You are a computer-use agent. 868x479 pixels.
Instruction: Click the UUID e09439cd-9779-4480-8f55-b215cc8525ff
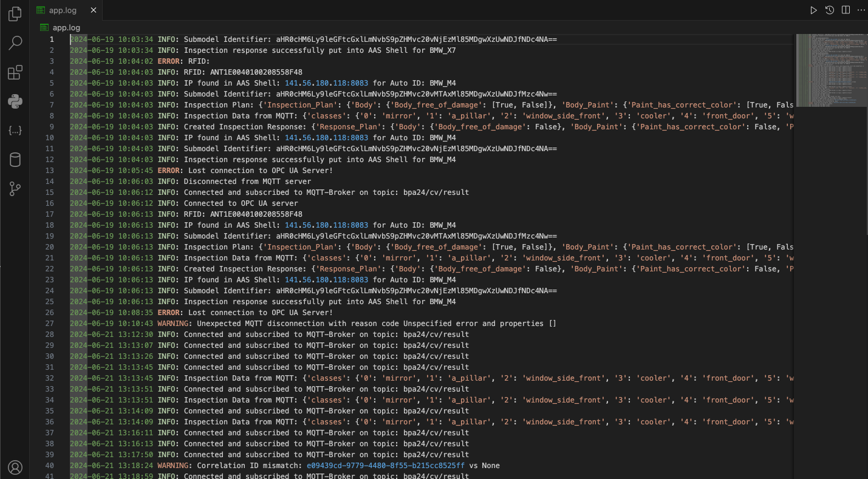coord(386,466)
